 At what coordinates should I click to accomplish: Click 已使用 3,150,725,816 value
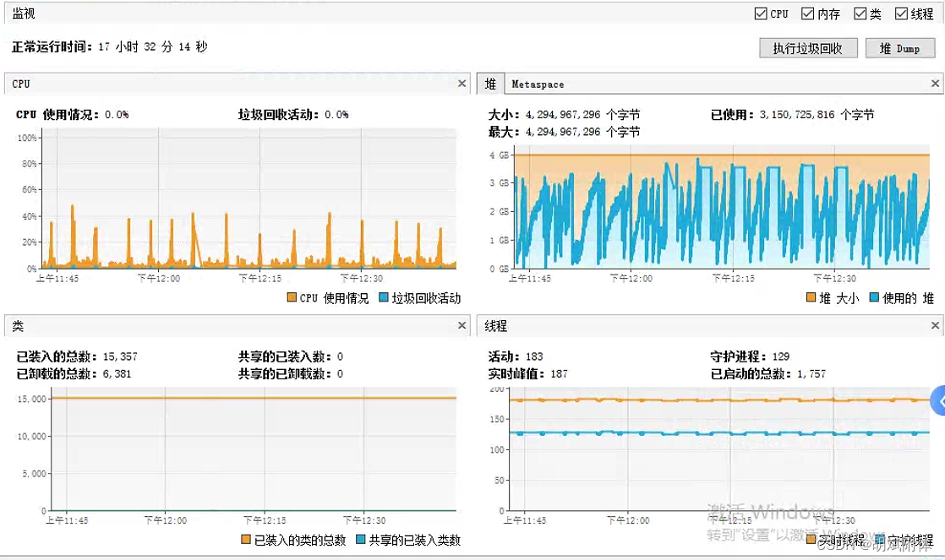coord(797,114)
